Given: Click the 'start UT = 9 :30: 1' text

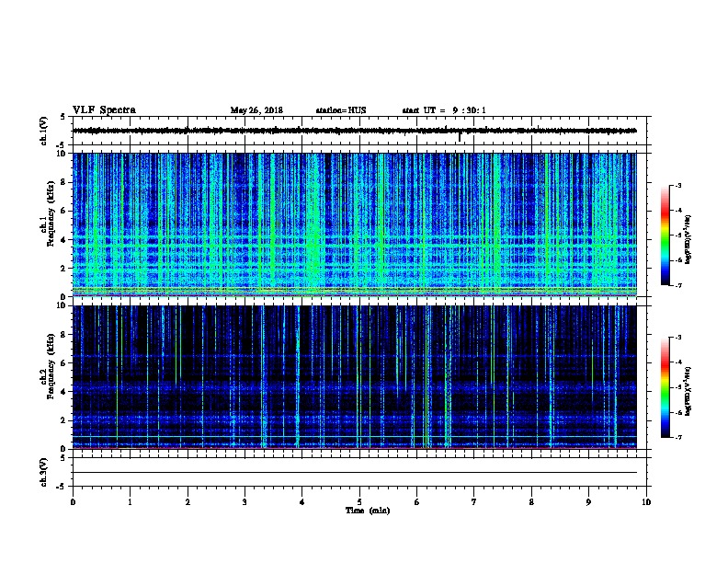Looking at the screenshot, I should (x=444, y=110).
